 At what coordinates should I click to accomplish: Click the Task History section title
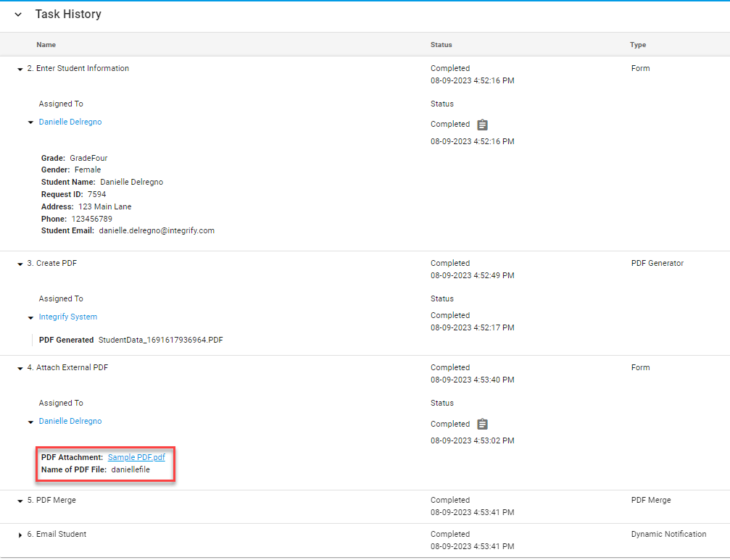tap(68, 14)
